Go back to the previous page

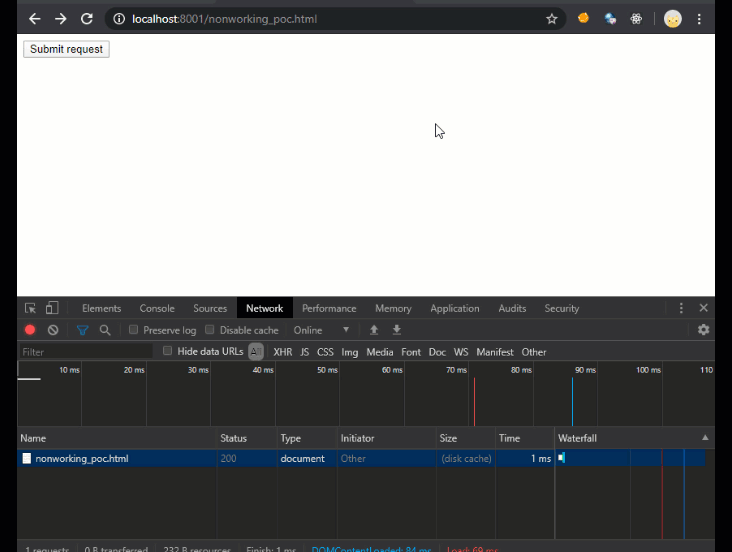click(x=35, y=19)
